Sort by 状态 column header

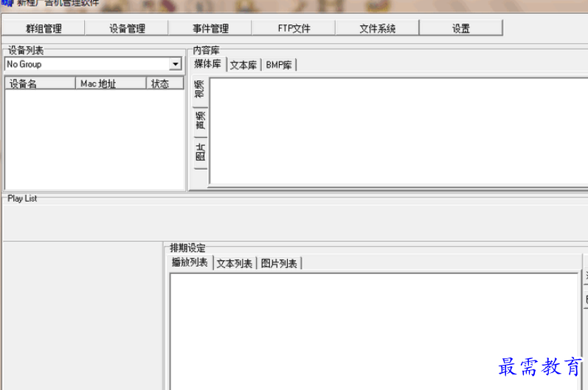(x=165, y=83)
